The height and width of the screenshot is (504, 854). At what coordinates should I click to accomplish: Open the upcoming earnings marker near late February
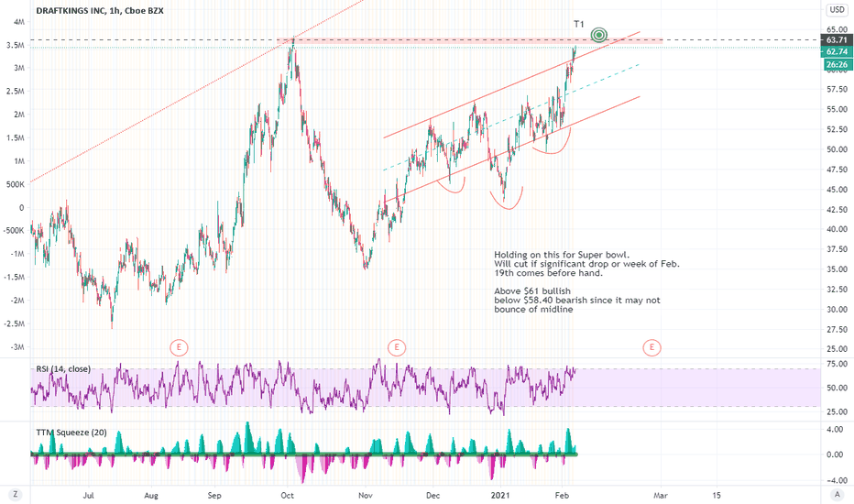point(651,347)
